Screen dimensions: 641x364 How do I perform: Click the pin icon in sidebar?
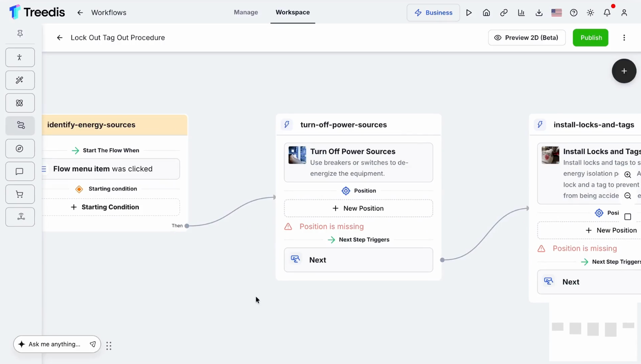[x=20, y=33]
